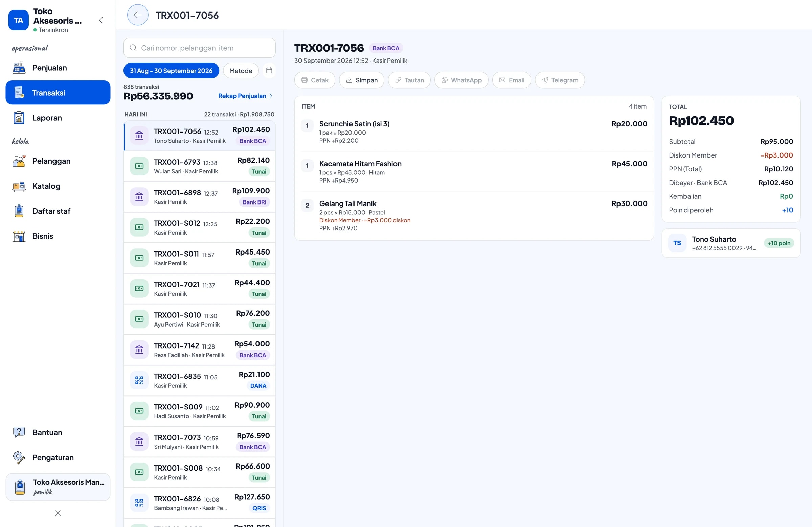The height and width of the screenshot is (527, 812).
Task: Select transaction TRX001-S012 row
Action: pyautogui.click(x=199, y=227)
